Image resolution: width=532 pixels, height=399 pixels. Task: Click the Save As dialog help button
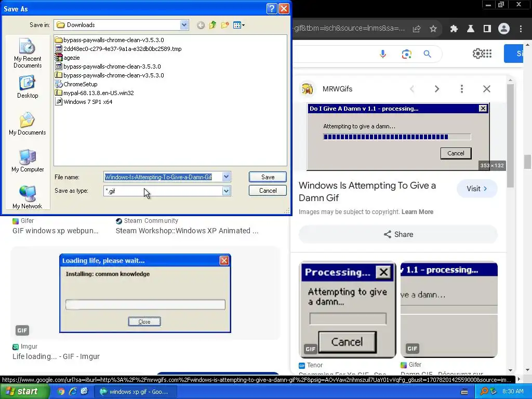[272, 8]
